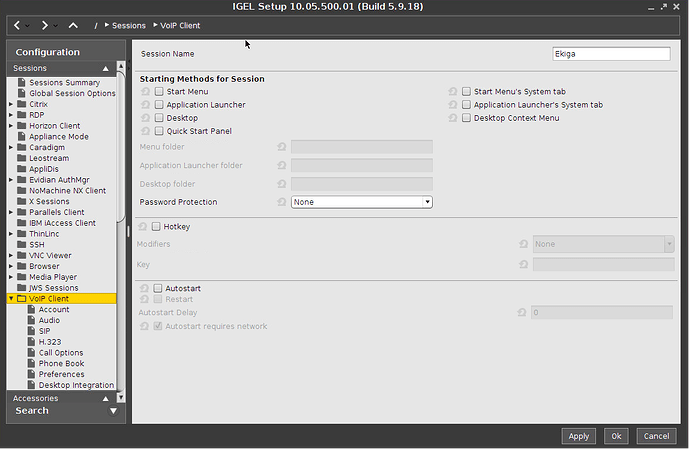This screenshot has width=689, height=449.
Task: Click the reset icon beside Password Protection
Action: (281, 202)
